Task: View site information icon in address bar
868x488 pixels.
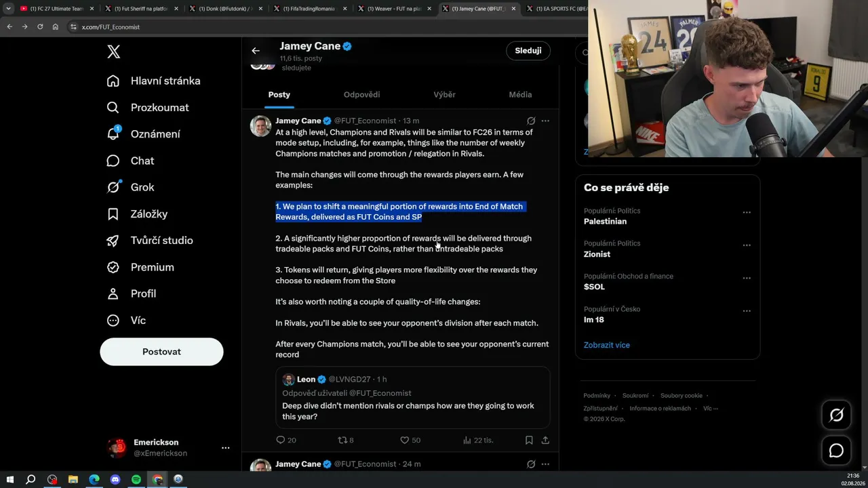Action: coord(73,27)
